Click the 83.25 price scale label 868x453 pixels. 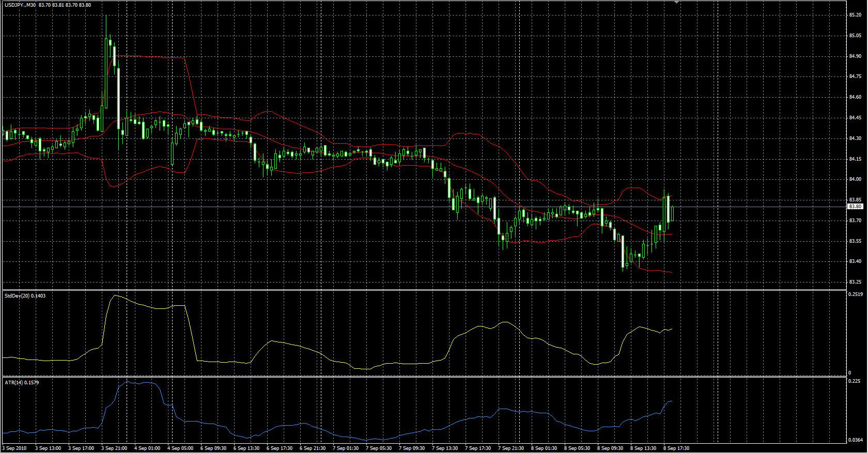[x=855, y=282]
